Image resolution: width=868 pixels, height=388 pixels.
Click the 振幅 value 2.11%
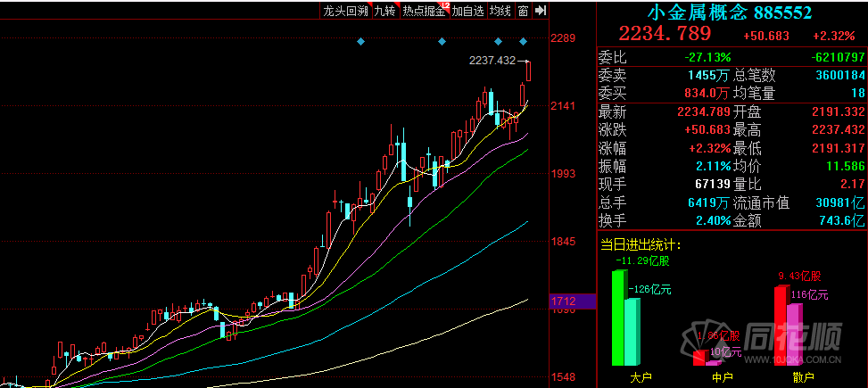click(713, 166)
